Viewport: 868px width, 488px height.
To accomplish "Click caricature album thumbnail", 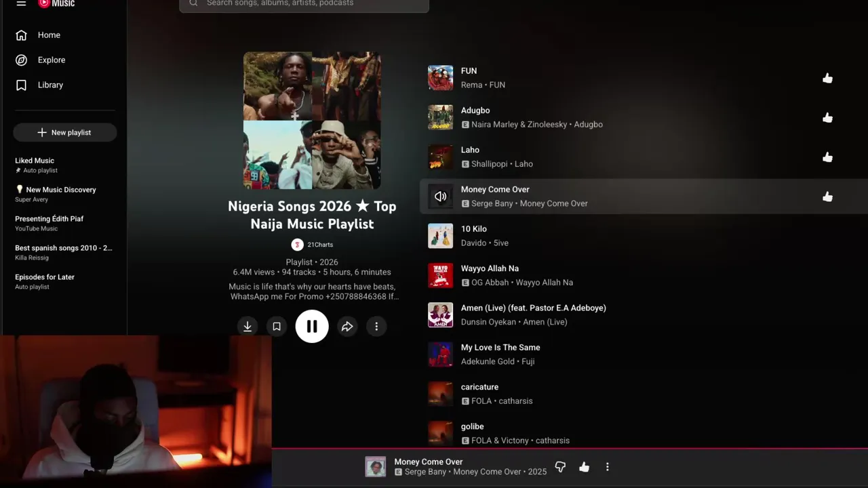I will click(x=440, y=394).
